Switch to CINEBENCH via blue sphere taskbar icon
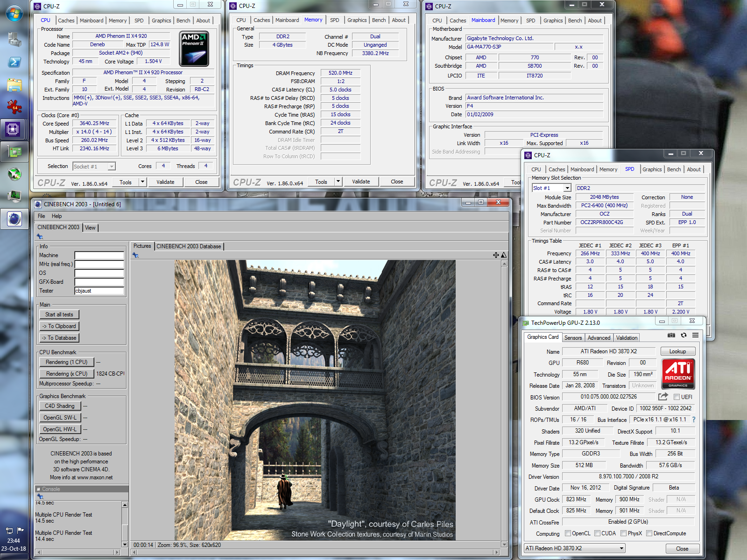747x560 pixels. 14,218
